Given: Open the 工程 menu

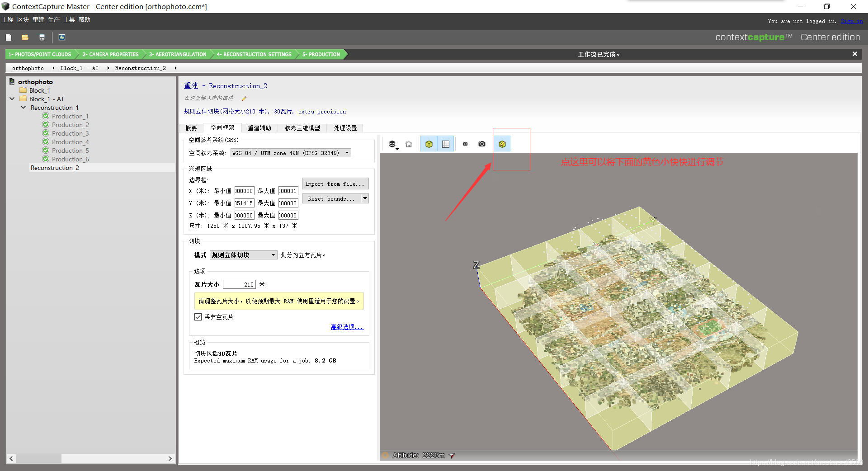Looking at the screenshot, I should pos(8,20).
